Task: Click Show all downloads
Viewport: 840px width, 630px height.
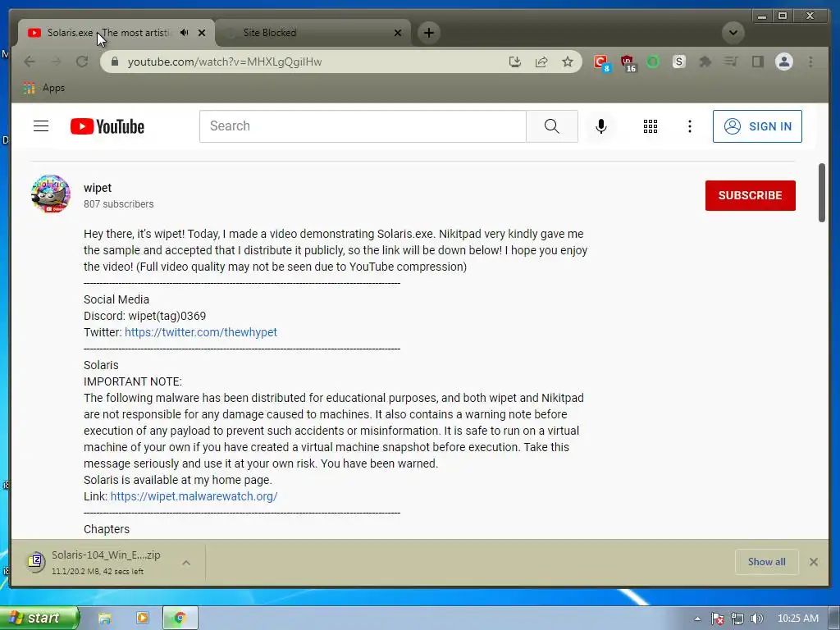Action: point(767,562)
